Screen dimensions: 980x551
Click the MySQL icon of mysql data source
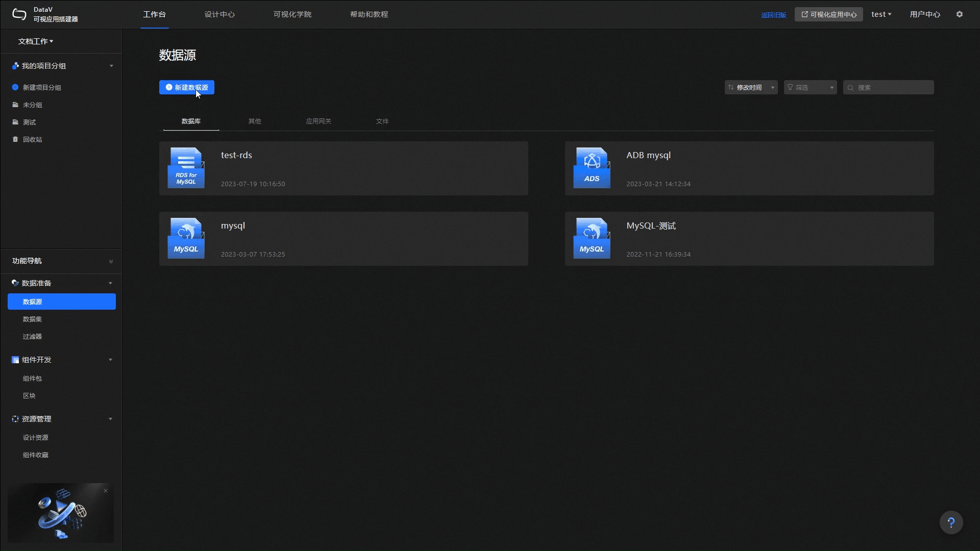pos(186,238)
